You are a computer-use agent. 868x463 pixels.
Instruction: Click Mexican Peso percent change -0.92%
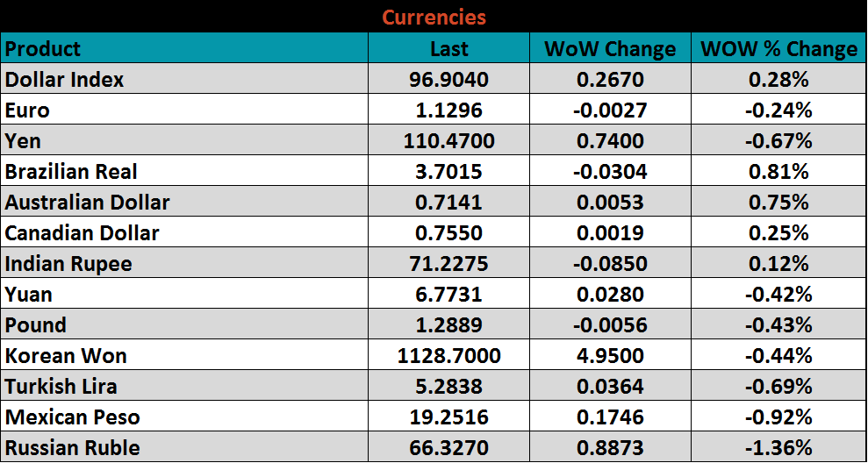(x=778, y=417)
